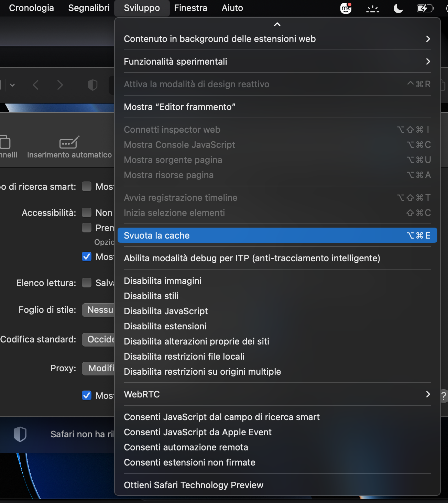
Task: Uncheck the blue checked Accessibilità checkbox
Action: tap(86, 256)
